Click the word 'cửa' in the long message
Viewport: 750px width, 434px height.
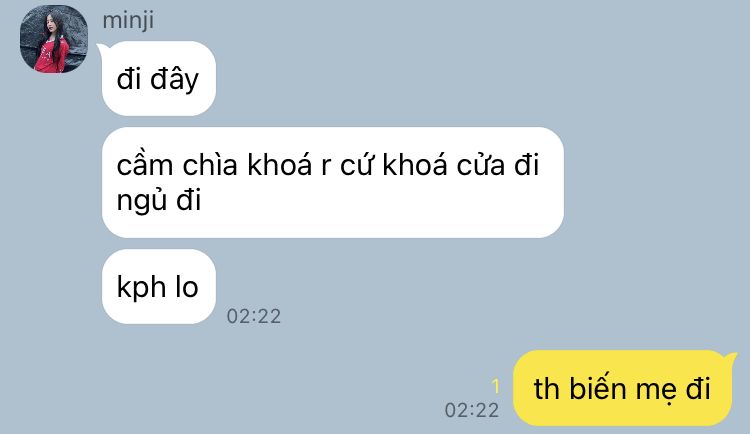point(481,165)
